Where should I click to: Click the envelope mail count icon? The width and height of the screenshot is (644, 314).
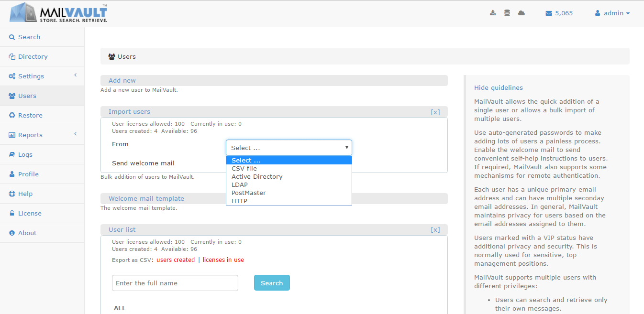coord(549,13)
